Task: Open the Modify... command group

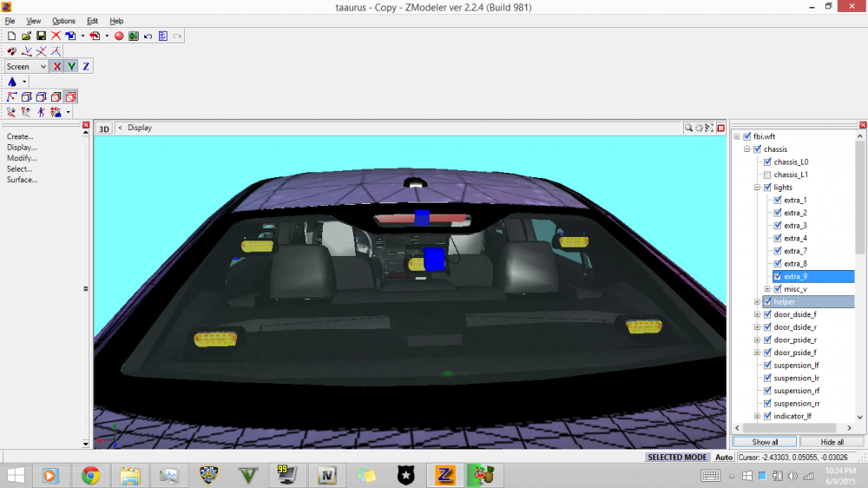Action: pos(22,158)
